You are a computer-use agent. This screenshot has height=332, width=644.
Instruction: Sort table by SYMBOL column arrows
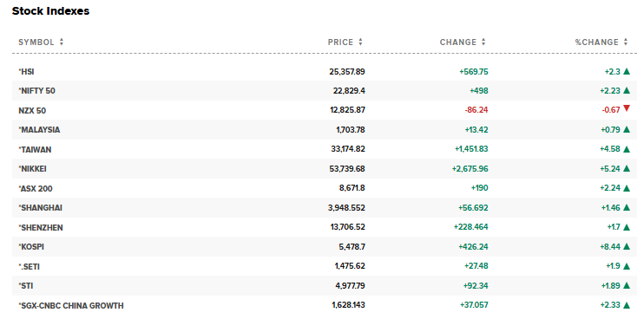tap(62, 42)
